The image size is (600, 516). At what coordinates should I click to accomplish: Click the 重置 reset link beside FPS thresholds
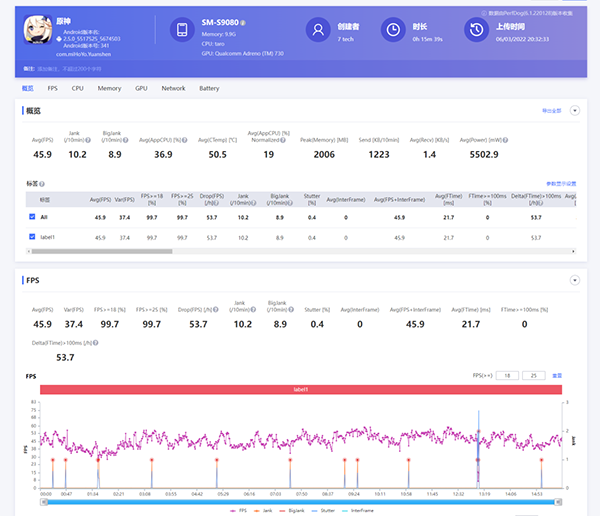[557, 375]
